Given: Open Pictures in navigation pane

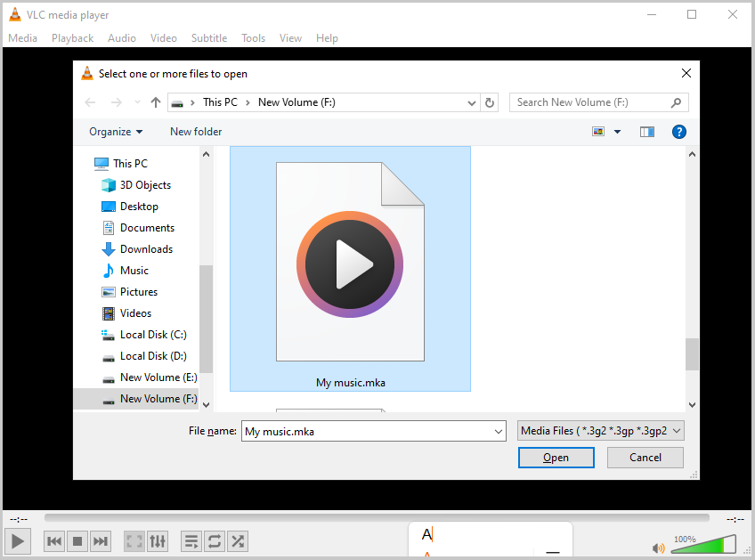Looking at the screenshot, I should pyautogui.click(x=129, y=292).
